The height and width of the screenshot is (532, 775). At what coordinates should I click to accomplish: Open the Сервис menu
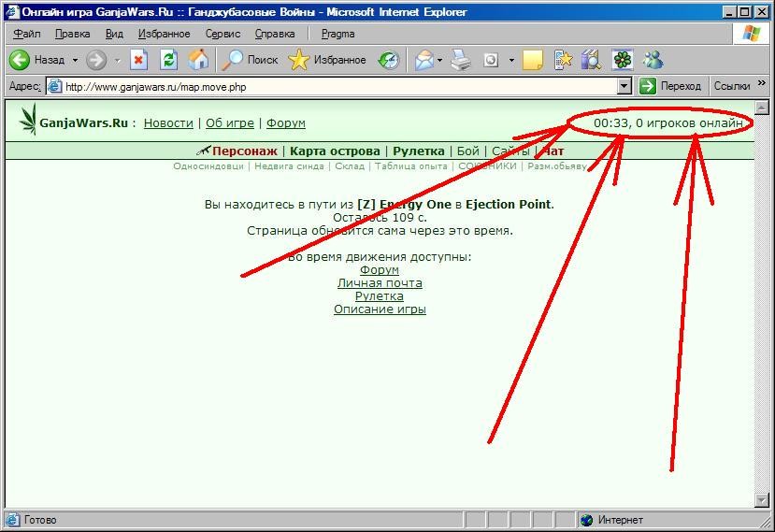222,34
